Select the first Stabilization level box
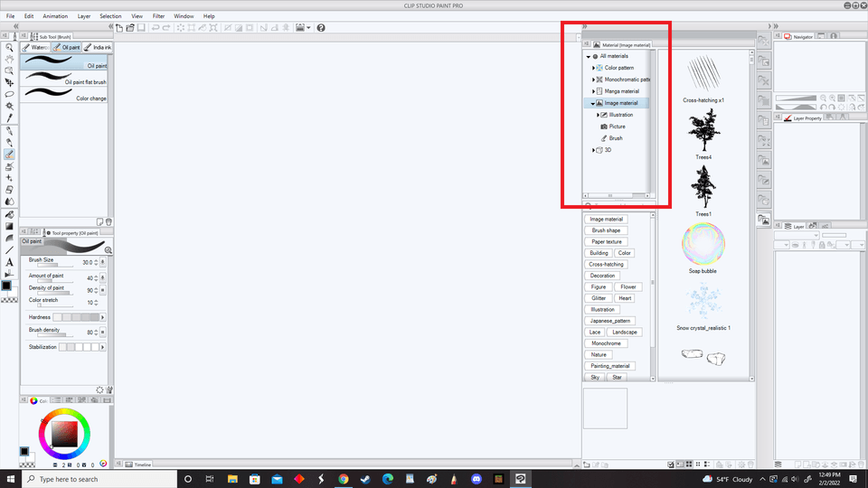Viewport: 868px width, 488px height. 62,347
